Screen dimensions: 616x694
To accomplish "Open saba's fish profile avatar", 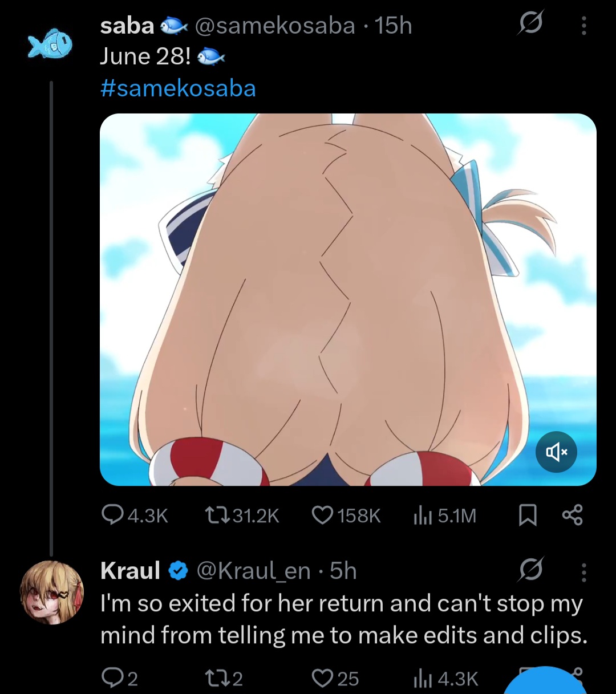I will click(x=51, y=44).
